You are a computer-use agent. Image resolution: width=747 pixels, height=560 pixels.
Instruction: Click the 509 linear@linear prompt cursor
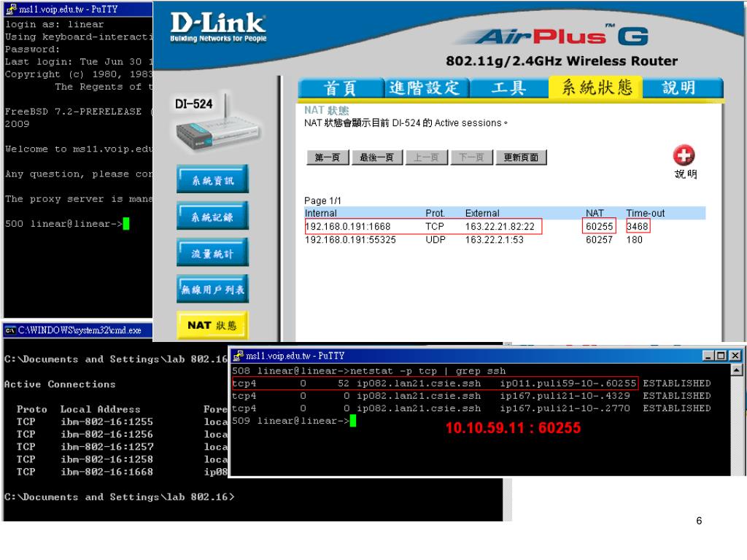[353, 421]
